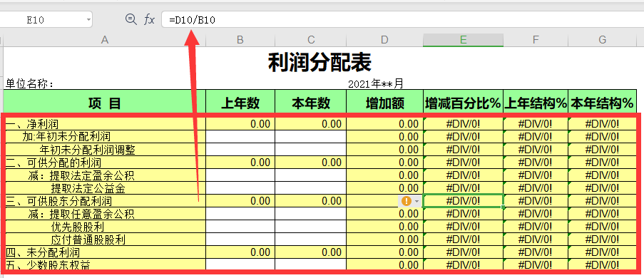Click the cell 单位名称：
644x278 pixels.
pos(29,84)
